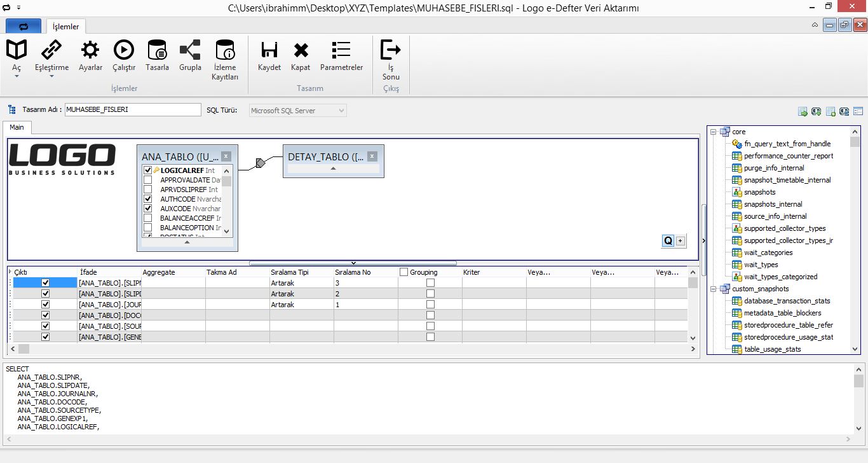Click the Q button in diagram area
868x463 pixels.
(x=668, y=241)
